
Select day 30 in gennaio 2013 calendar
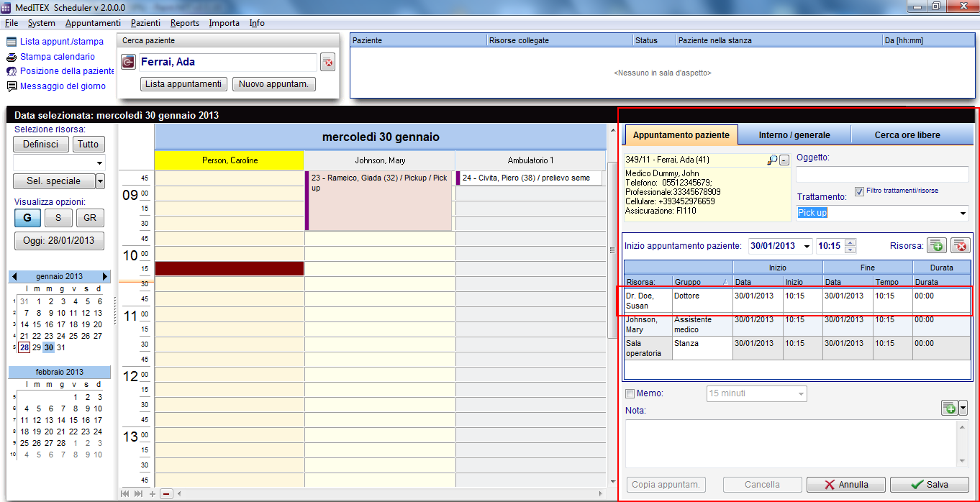(x=48, y=347)
